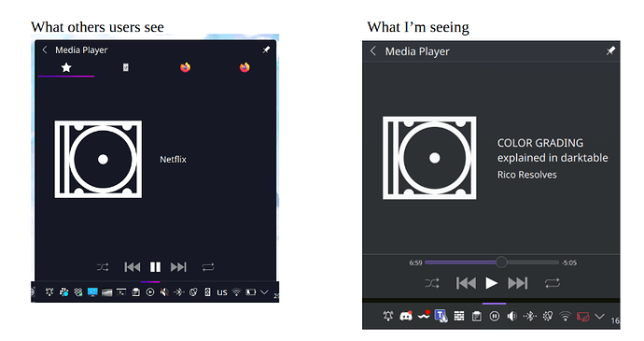The image size is (644, 341).
Task: Click the Slack tray icon
Action: point(64,292)
